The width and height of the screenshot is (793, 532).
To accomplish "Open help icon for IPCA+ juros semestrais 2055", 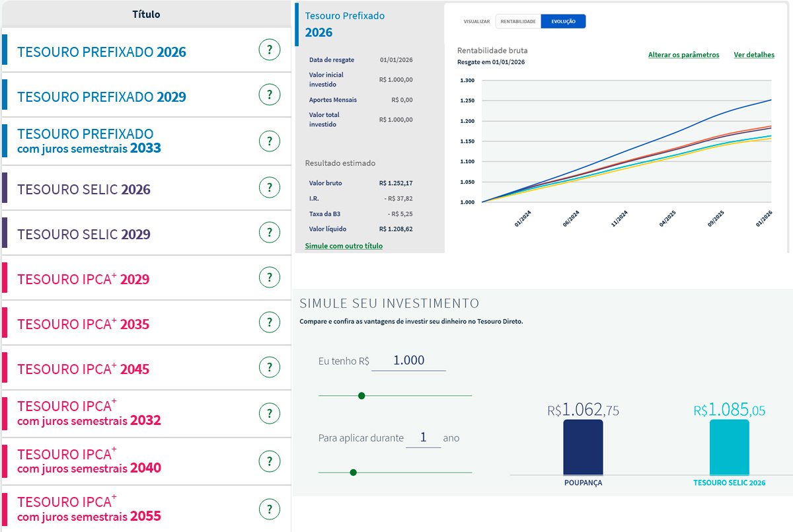I will [x=269, y=510].
